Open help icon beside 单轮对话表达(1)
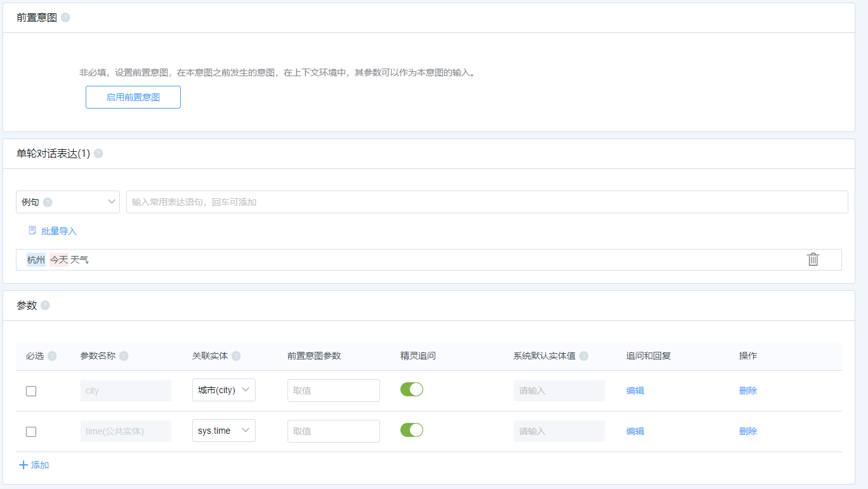This screenshot has height=489, width=868. [x=98, y=154]
